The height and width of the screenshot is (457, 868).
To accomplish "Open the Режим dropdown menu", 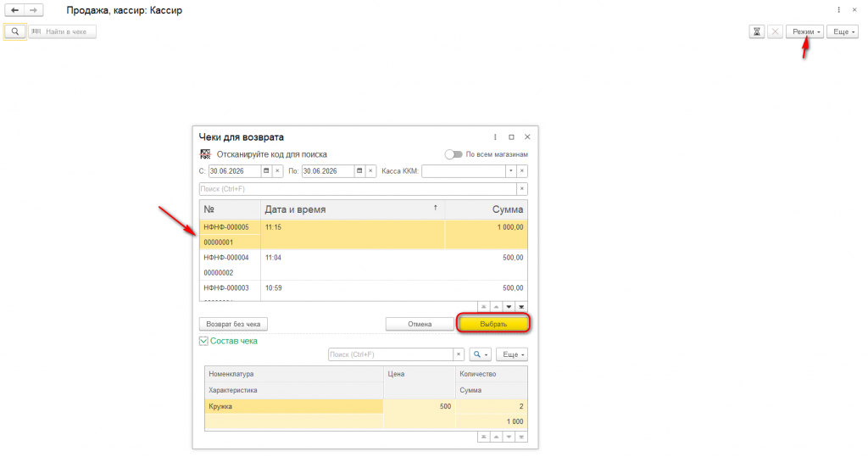I will 805,31.
